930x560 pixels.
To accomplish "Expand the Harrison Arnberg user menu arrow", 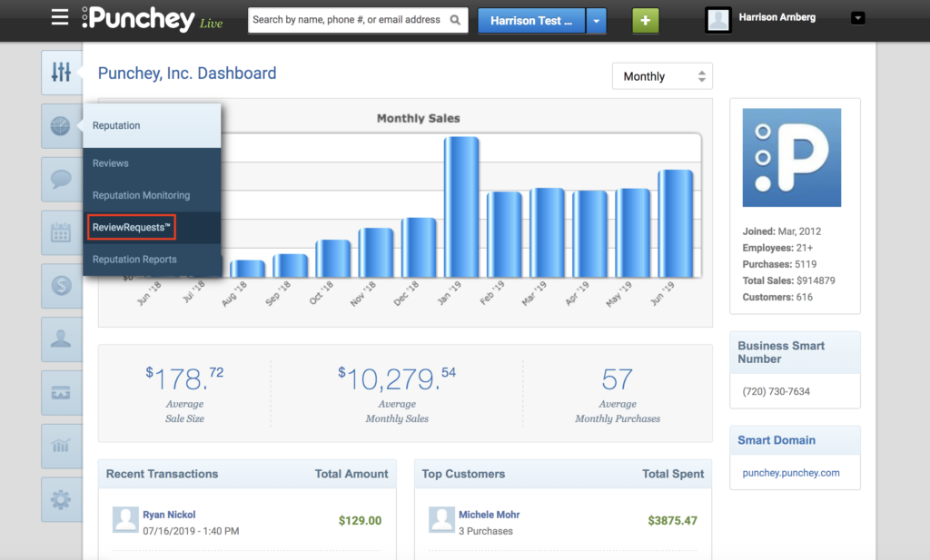I will point(857,18).
